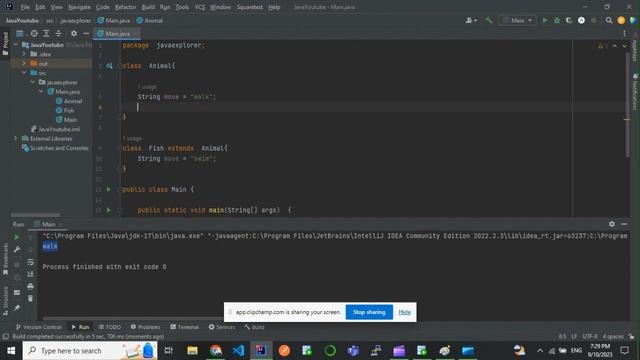Collapse the src folder in the project tree

click(x=24, y=73)
